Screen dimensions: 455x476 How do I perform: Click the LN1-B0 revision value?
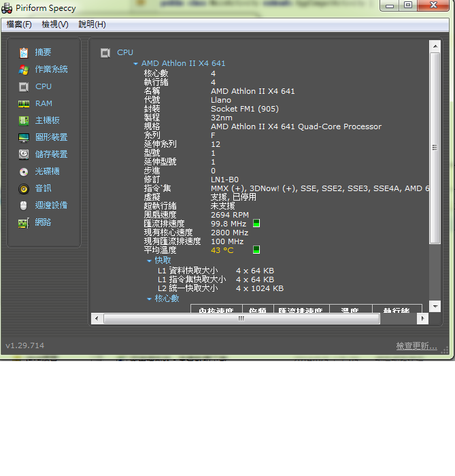224,180
